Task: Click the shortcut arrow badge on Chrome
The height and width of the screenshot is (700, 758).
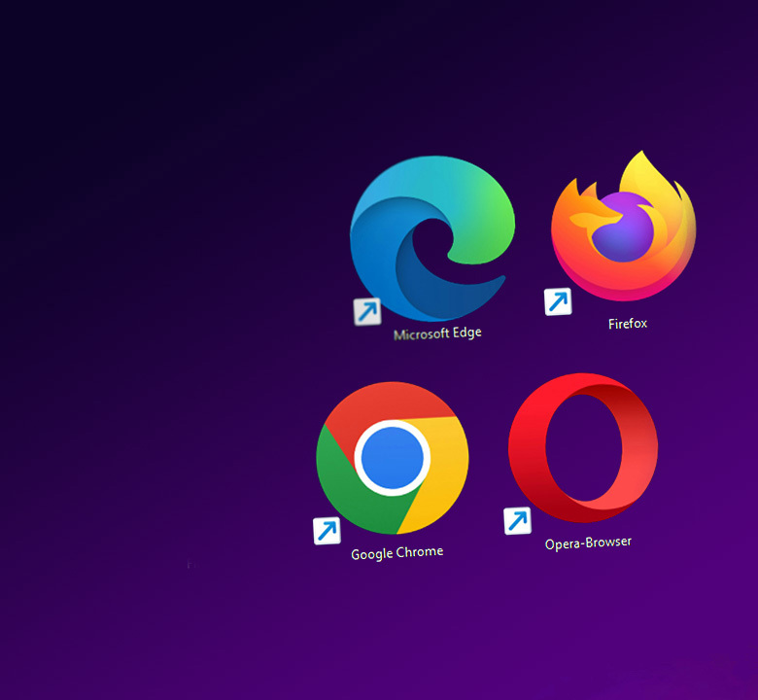Action: (327, 531)
